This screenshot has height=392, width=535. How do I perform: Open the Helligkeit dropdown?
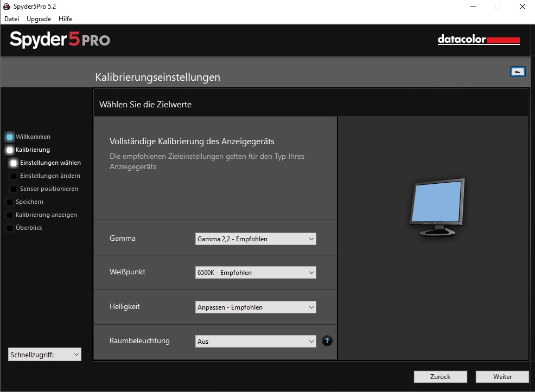(256, 307)
